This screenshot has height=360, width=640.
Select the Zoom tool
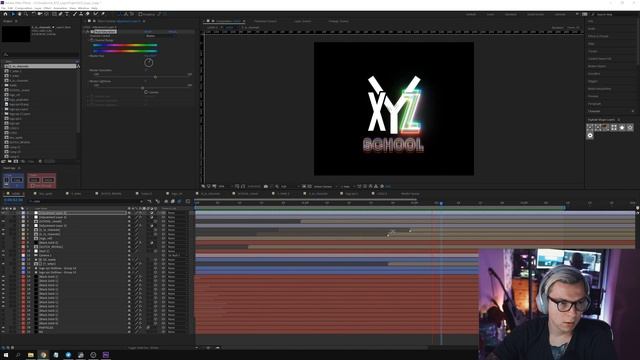[x=26, y=14]
